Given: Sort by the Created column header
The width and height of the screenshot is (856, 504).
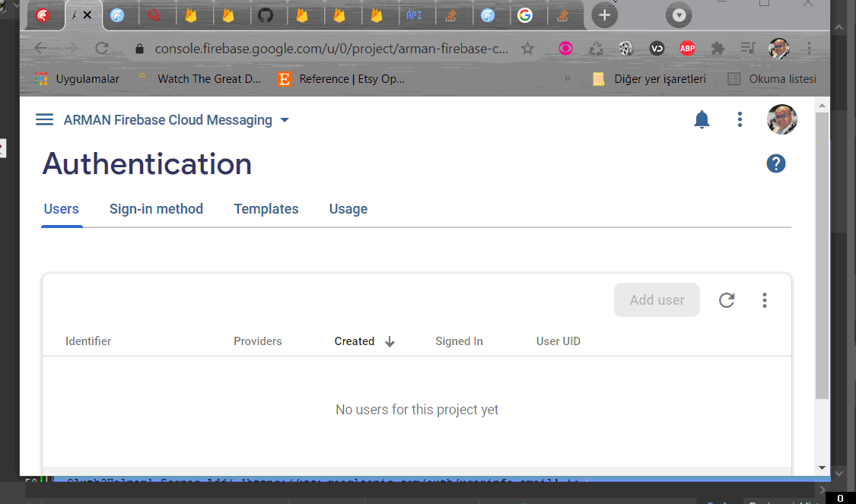Looking at the screenshot, I should pos(355,341).
